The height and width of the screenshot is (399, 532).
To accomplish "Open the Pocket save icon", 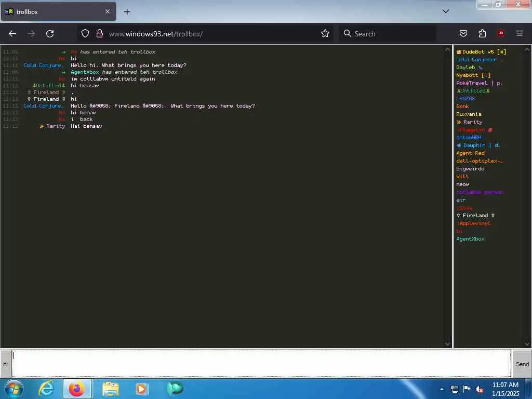I will pyautogui.click(x=463, y=33).
